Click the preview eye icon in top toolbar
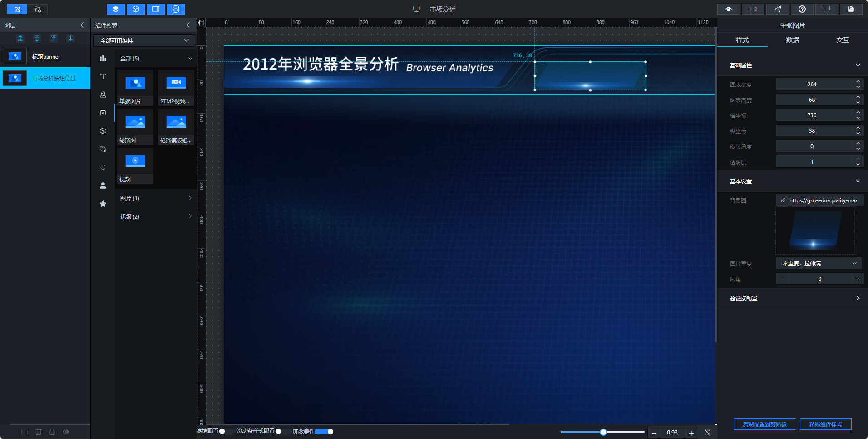This screenshot has height=439, width=868. (729, 9)
